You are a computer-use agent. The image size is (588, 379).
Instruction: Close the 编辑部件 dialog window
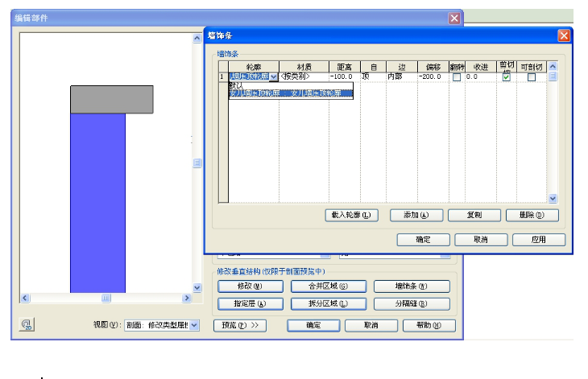point(454,18)
